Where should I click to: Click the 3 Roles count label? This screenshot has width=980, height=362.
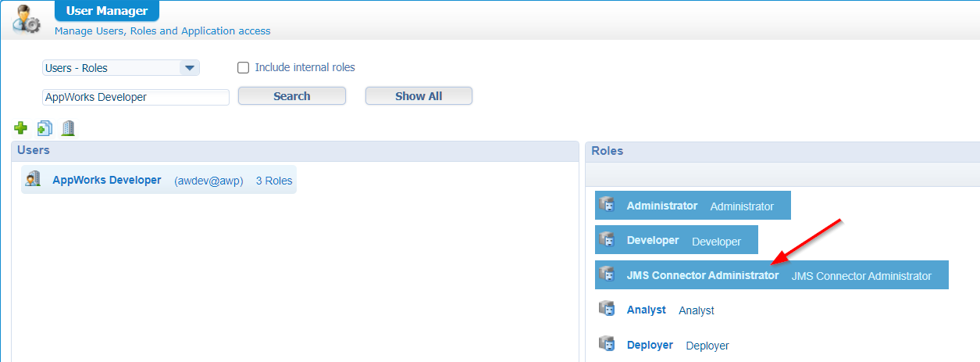pyautogui.click(x=274, y=181)
